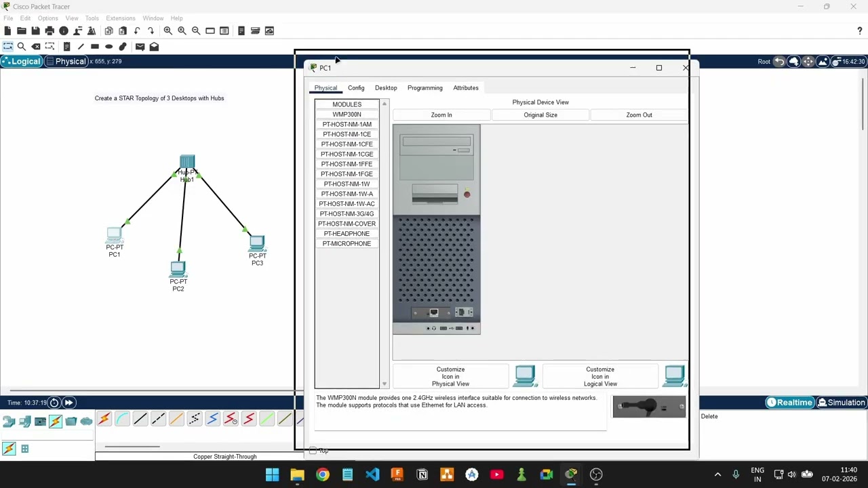Click the Set Tiled Background mountain icon
868x488 pixels.
(823, 62)
